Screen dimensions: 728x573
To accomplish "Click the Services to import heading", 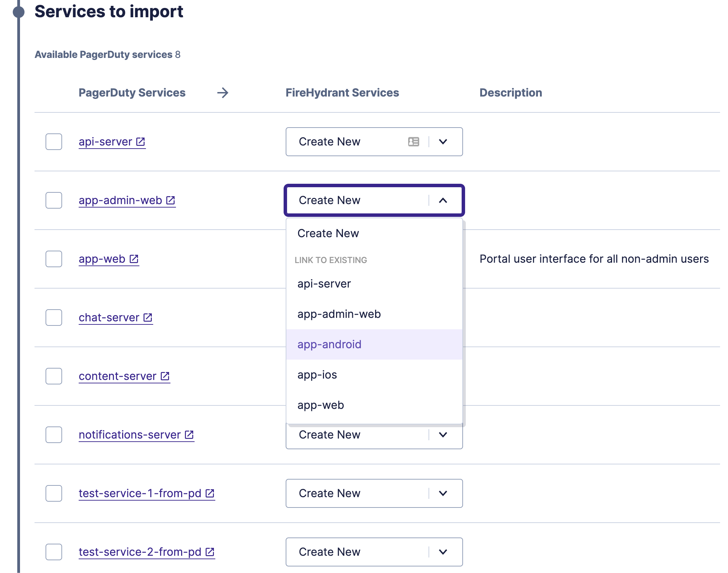I will [109, 12].
